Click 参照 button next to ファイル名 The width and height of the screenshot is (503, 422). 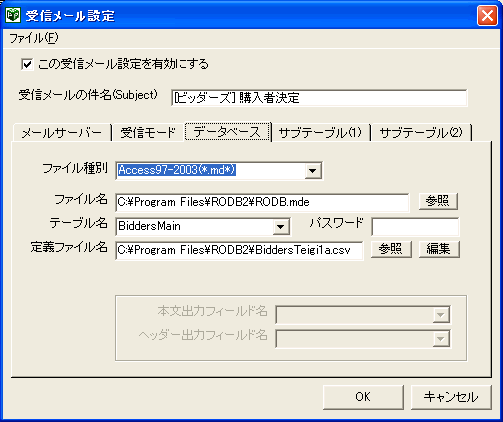438,201
